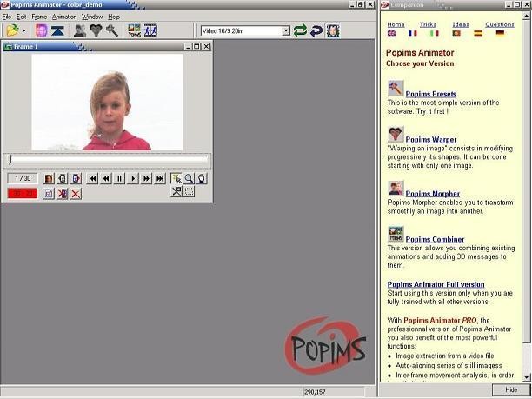
Task: Select the Italian flag language icon
Action: (435, 33)
